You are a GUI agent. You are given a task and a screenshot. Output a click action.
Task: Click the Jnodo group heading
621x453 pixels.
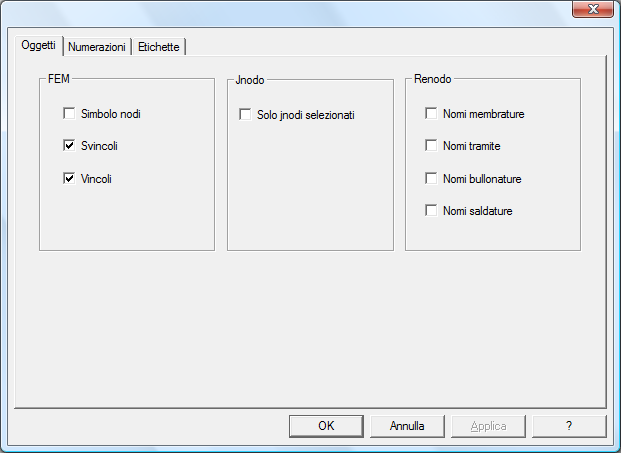click(x=250, y=80)
